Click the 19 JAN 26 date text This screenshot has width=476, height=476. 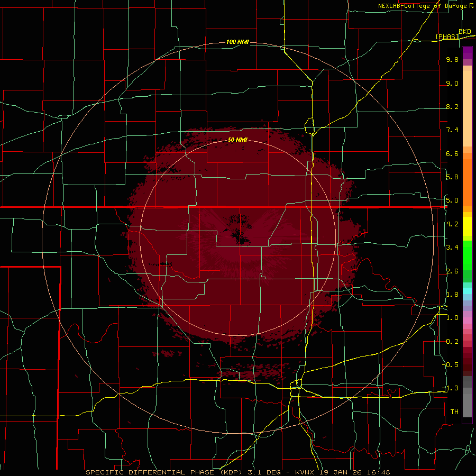[342, 472]
